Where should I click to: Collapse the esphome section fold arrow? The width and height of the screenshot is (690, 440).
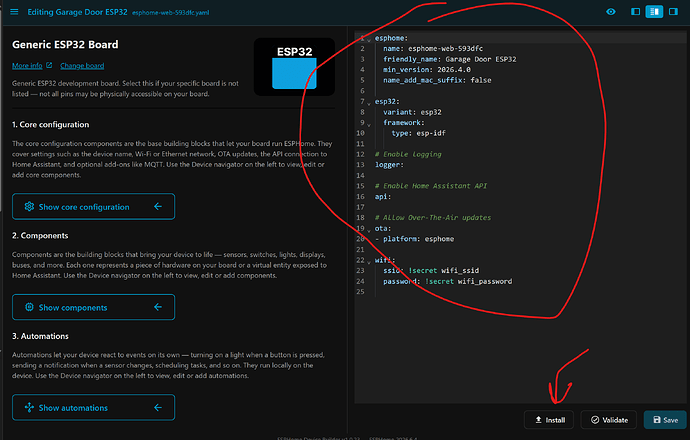click(369, 40)
